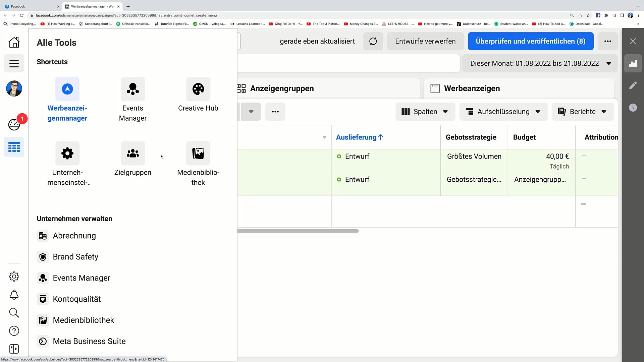Viewport: 644px width, 362px height.
Task: Toggle the date range selector
Action: 540,63
